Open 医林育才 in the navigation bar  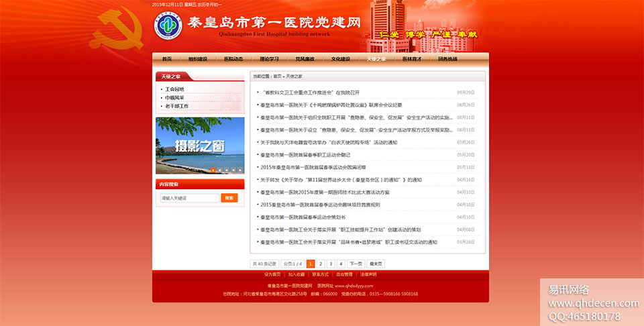click(x=412, y=59)
